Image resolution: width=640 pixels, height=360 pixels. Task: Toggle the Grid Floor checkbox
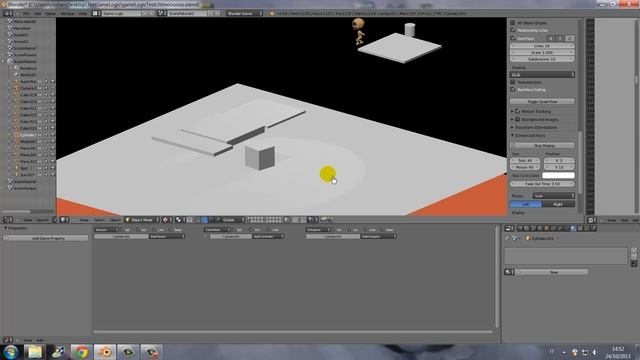tap(513, 38)
